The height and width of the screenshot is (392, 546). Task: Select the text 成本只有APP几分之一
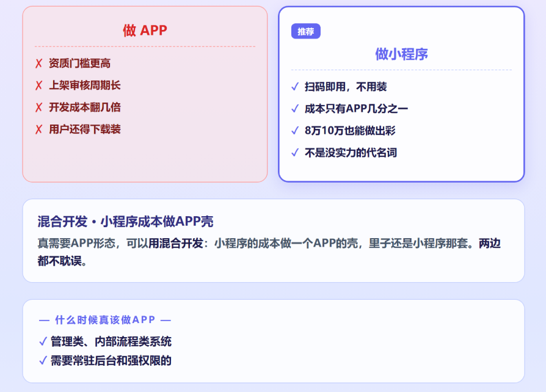click(x=356, y=109)
